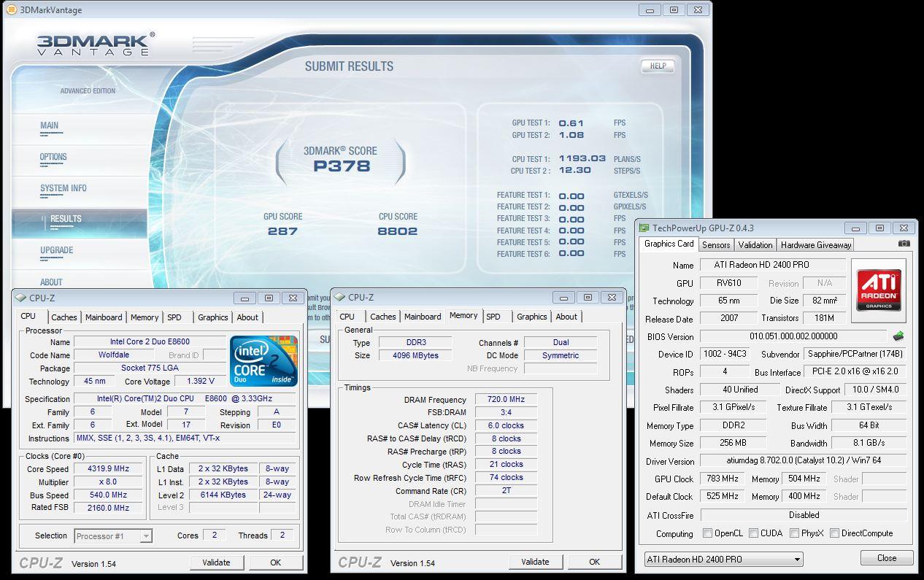Viewport: 924px width, 580px height.
Task: Click the Core Speed value 4319.9 MHz
Action: [109, 469]
